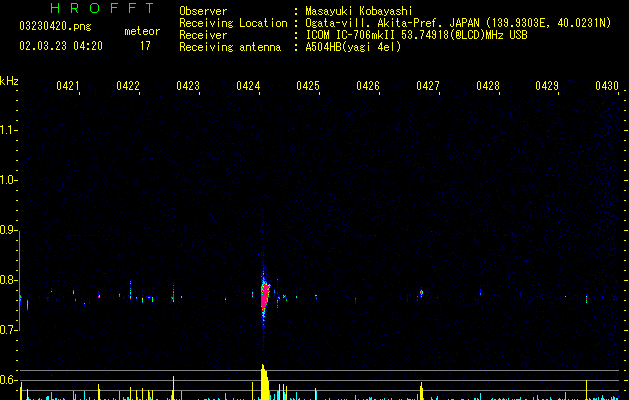629x400 pixels.
Task: Click the Receiving Location label
Action: [233, 23]
